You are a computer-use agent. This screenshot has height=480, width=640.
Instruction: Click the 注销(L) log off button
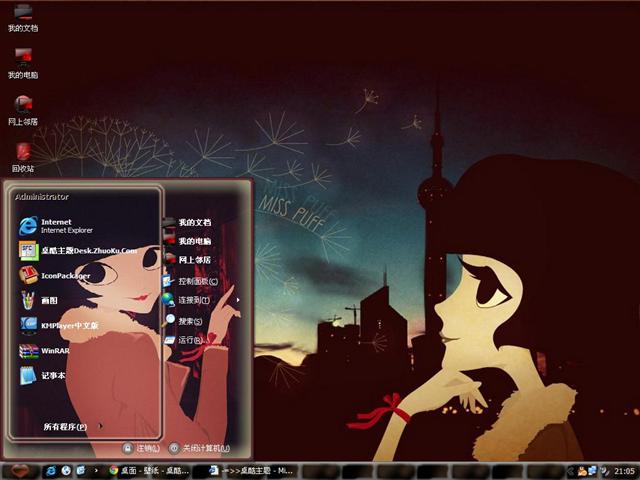click(x=141, y=448)
